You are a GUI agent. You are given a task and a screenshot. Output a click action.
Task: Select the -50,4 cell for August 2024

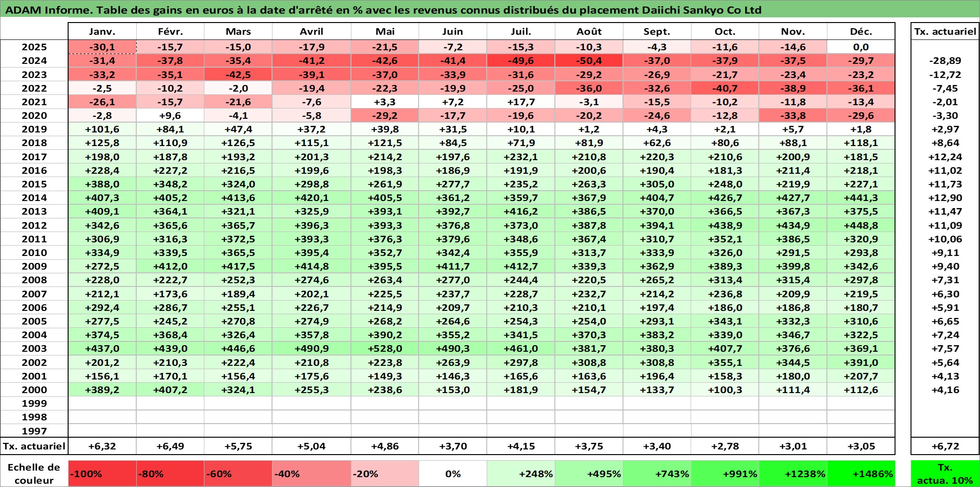tap(589, 61)
